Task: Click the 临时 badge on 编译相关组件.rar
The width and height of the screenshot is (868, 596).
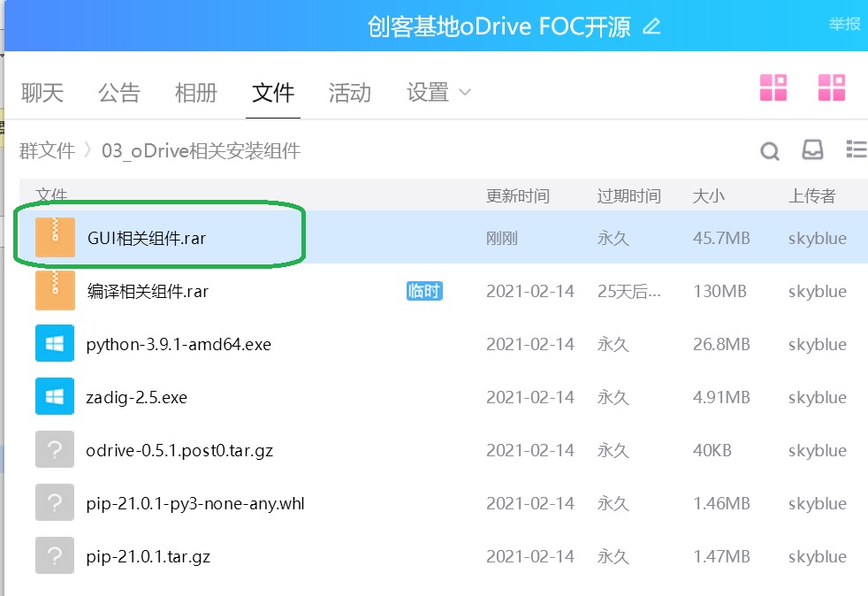Action: tap(424, 290)
